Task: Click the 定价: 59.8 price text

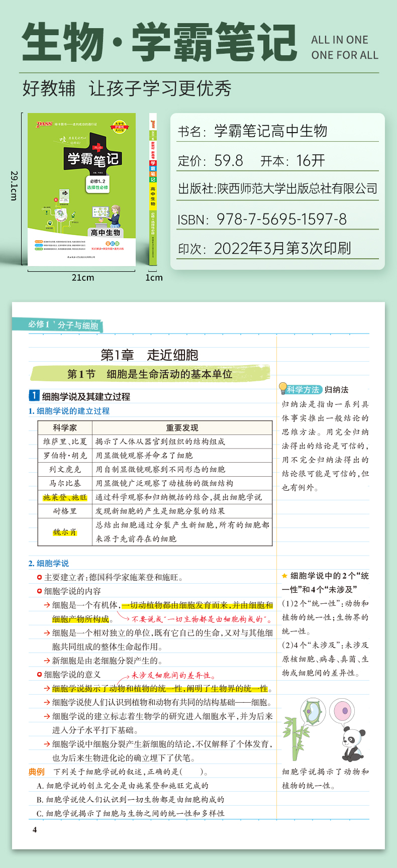Action: click(x=210, y=161)
